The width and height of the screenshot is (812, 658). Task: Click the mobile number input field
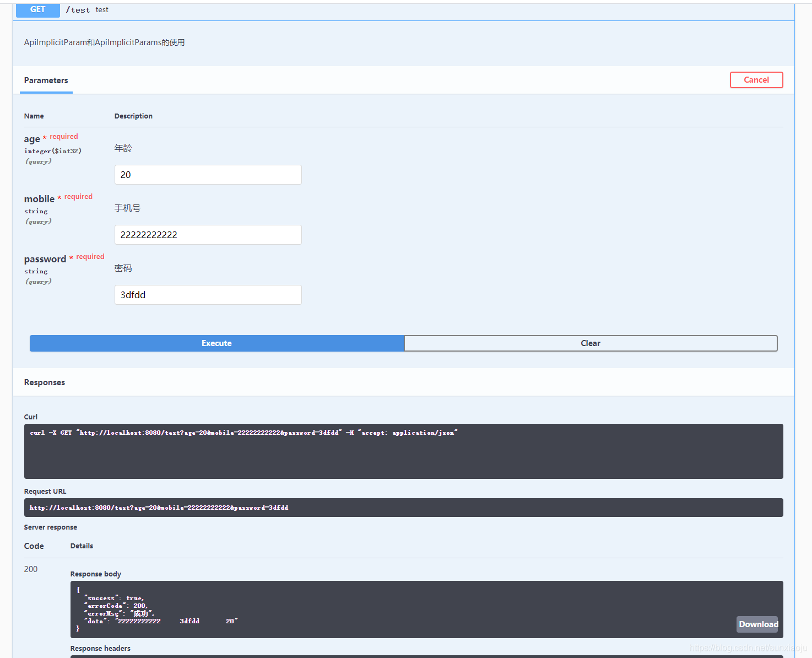coord(208,234)
